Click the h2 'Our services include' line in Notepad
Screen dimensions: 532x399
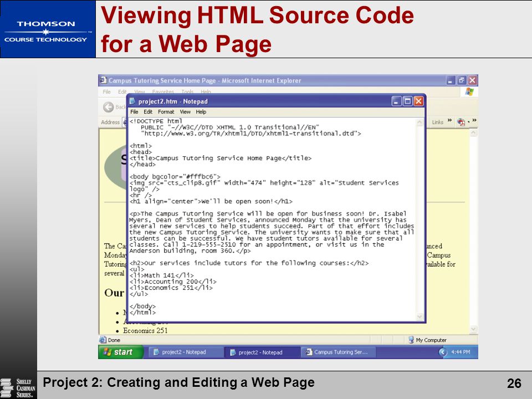(249, 263)
